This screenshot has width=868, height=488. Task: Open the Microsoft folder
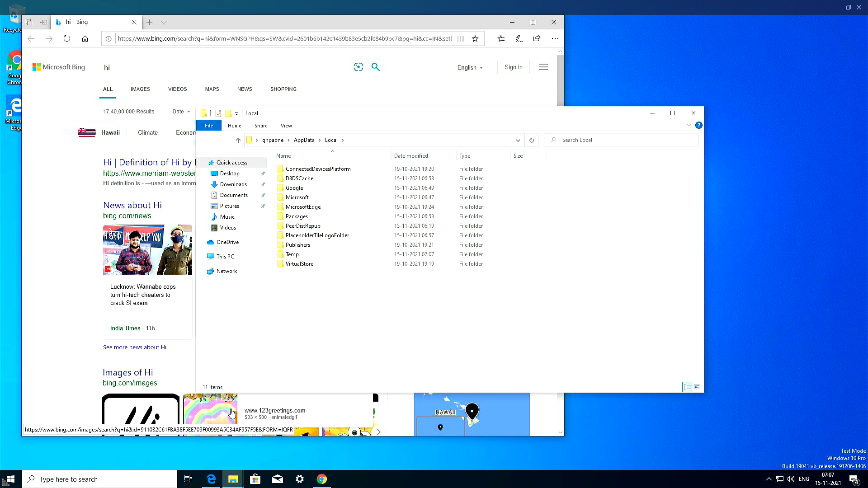(x=297, y=197)
